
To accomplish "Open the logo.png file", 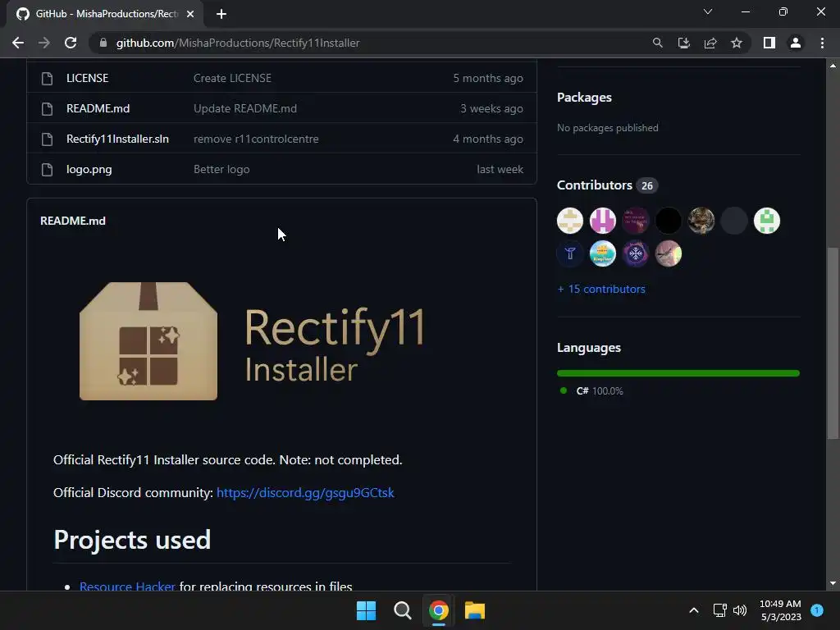I will click(89, 169).
